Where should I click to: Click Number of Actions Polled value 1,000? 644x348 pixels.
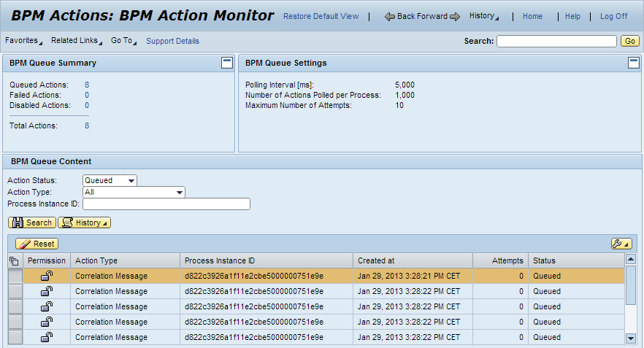405,95
